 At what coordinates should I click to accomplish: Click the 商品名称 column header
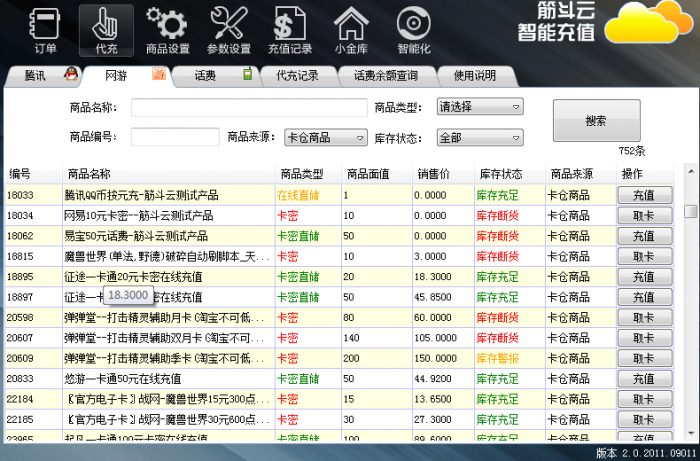tap(169, 174)
